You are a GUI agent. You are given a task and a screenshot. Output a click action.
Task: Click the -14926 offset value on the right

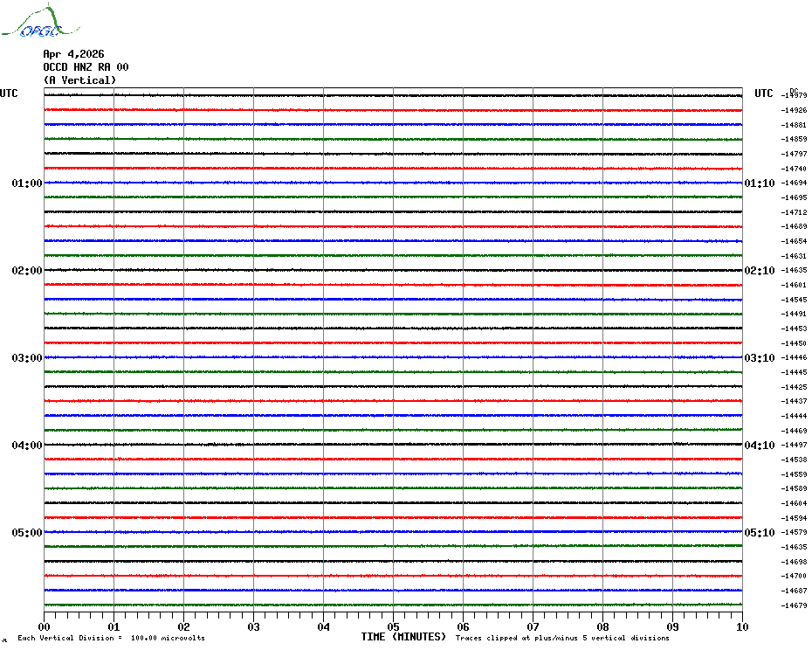(x=794, y=110)
